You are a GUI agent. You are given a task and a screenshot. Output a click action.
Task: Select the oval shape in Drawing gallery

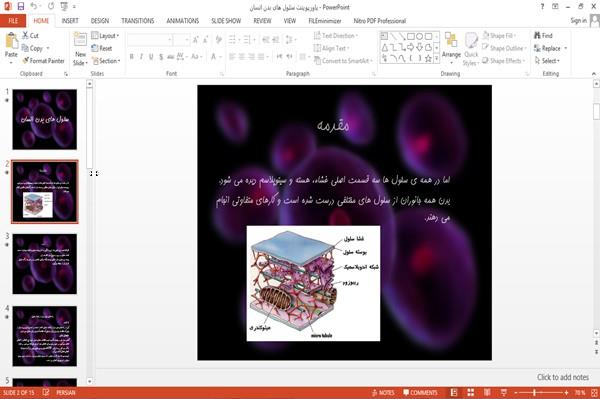tap(419, 36)
